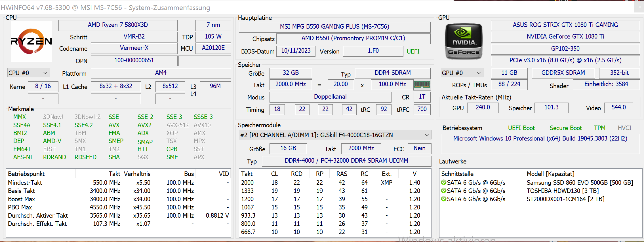The height and width of the screenshot is (242, 644).
Task: Click the DDR4-4000 / PC4-32000 module type field
Action: [x=346, y=161]
